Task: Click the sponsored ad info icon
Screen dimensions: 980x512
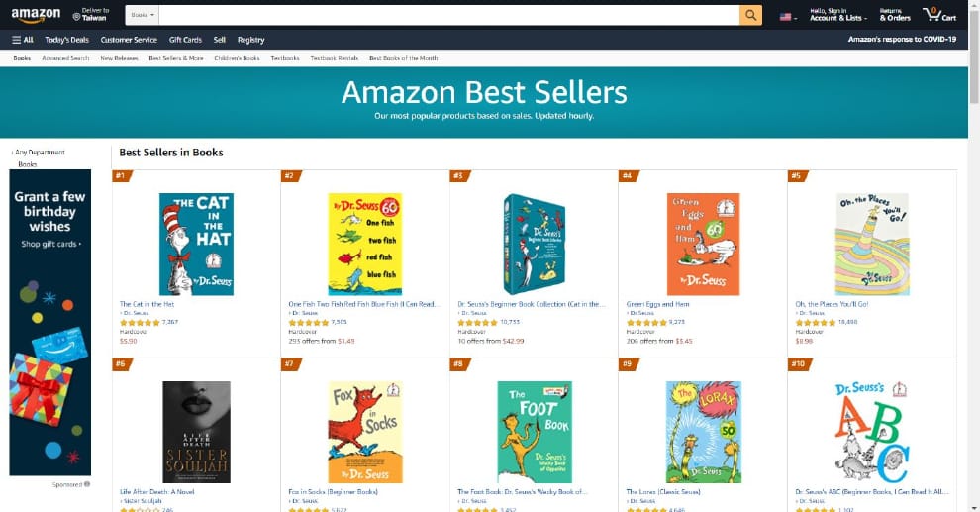Action: tap(87, 484)
